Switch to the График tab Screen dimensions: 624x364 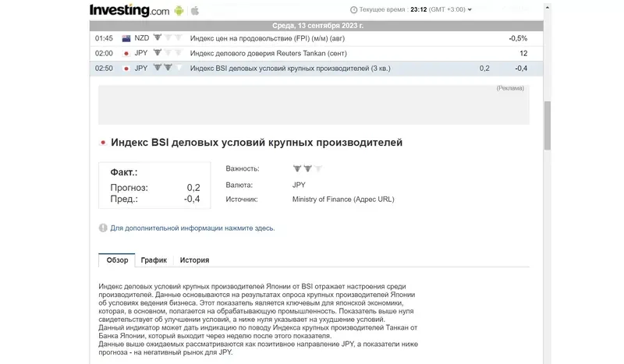pyautogui.click(x=154, y=260)
